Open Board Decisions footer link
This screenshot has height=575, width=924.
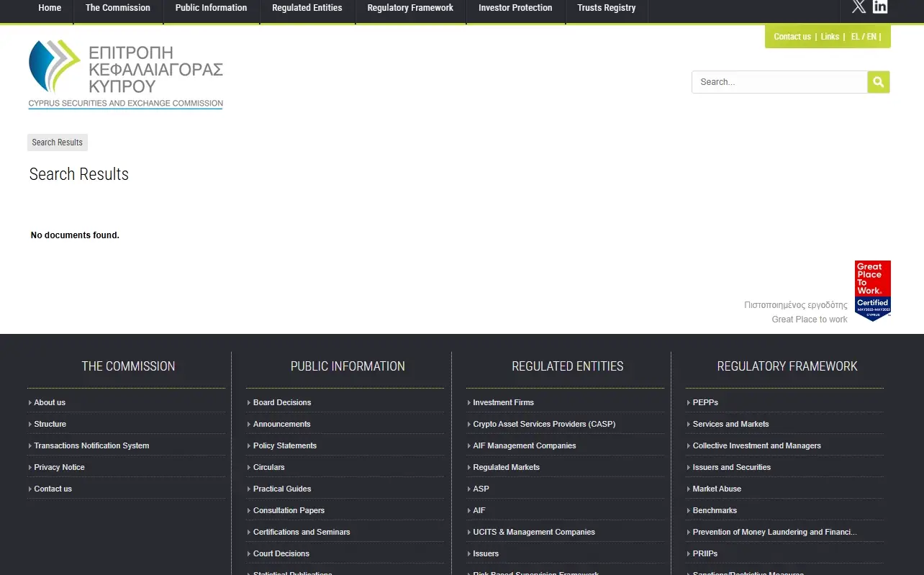(x=282, y=402)
